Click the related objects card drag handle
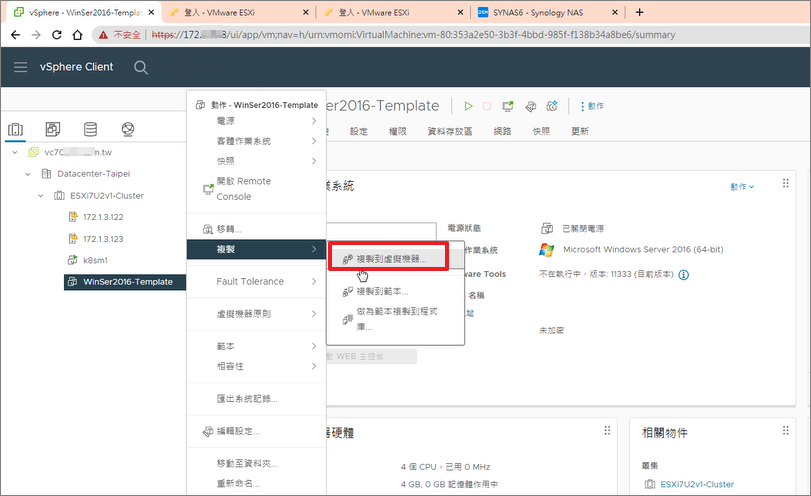The height and width of the screenshot is (496, 811). pos(786,430)
